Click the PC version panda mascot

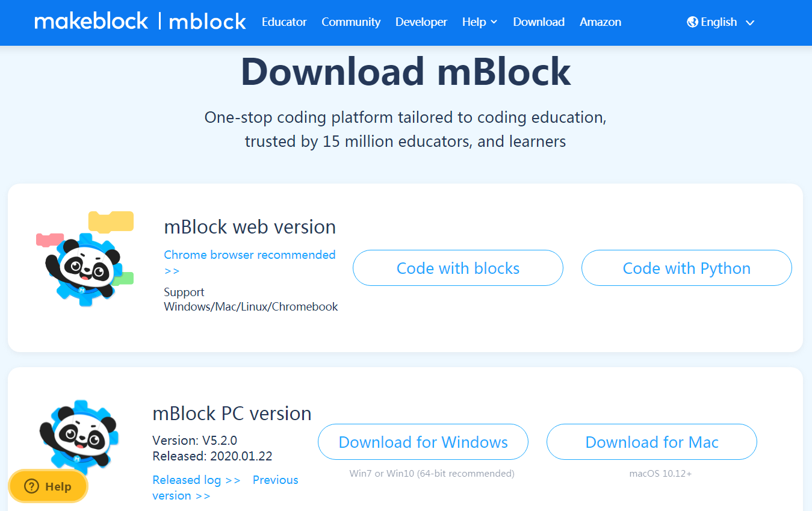click(78, 435)
